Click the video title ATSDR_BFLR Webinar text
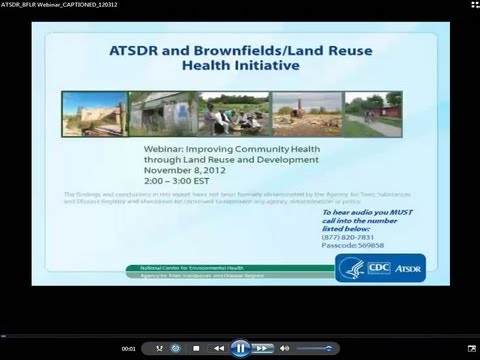The width and height of the screenshot is (480, 360). tap(59, 4)
